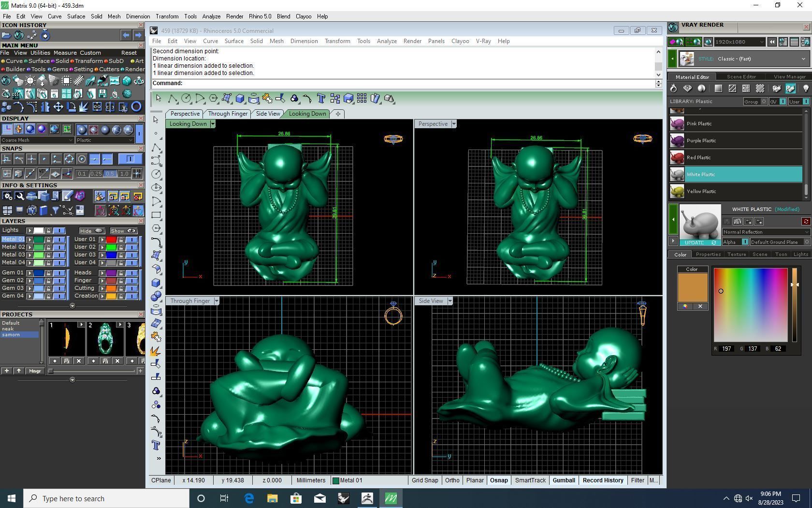Click the lightbulb icon in Material Editor
This screenshot has height=508, width=812.
click(x=806, y=89)
